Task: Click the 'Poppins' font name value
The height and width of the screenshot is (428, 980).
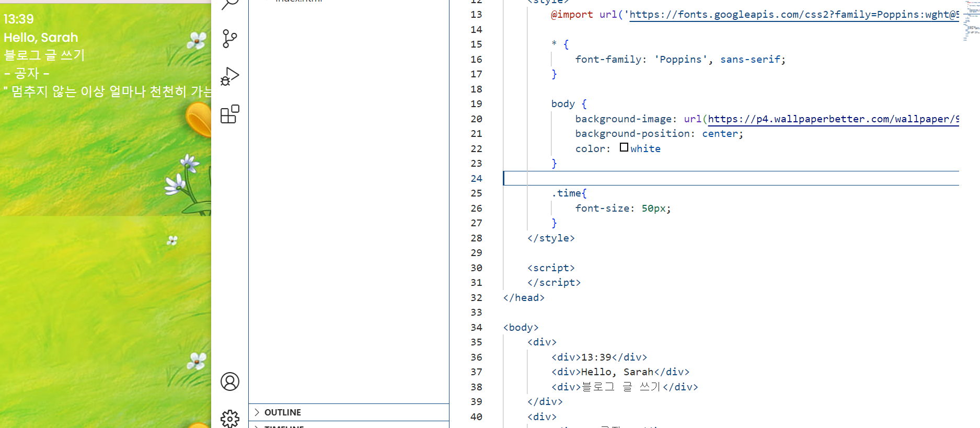Action: (681, 60)
